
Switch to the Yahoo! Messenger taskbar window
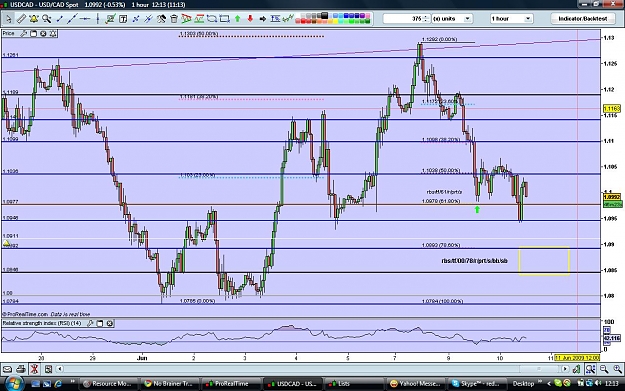pos(417,384)
